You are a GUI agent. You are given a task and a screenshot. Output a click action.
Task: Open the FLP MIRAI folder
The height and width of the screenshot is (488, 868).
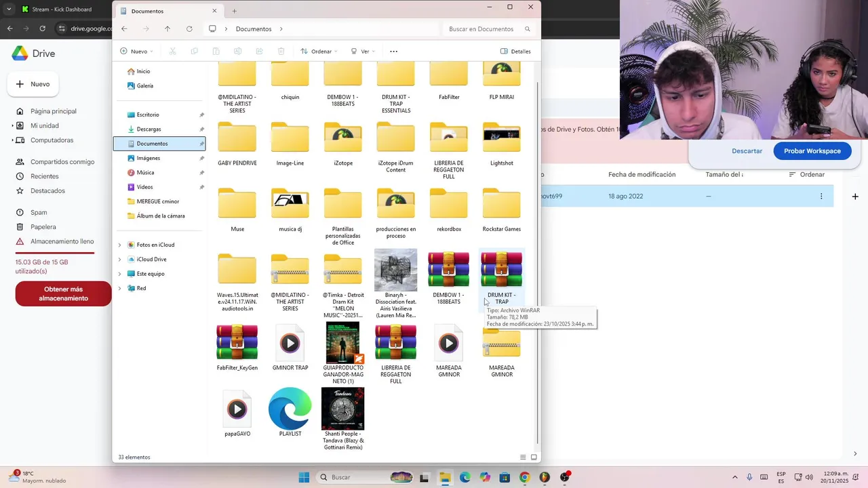(502, 75)
